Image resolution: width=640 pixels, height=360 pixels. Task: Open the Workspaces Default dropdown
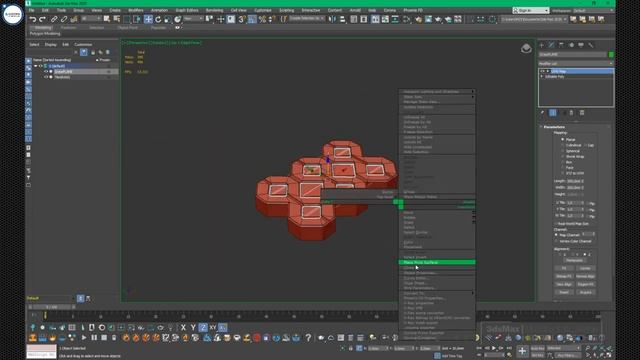point(592,10)
